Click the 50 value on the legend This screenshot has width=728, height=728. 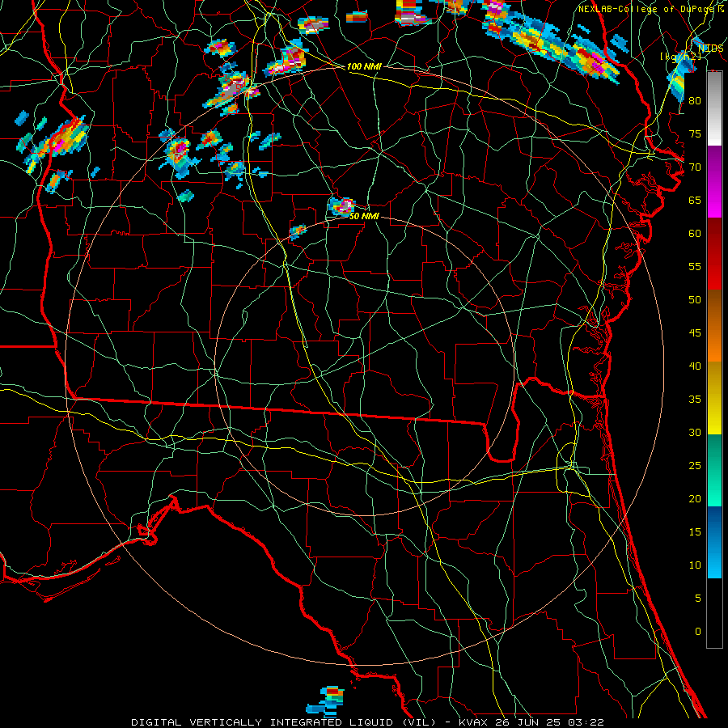coord(695,300)
